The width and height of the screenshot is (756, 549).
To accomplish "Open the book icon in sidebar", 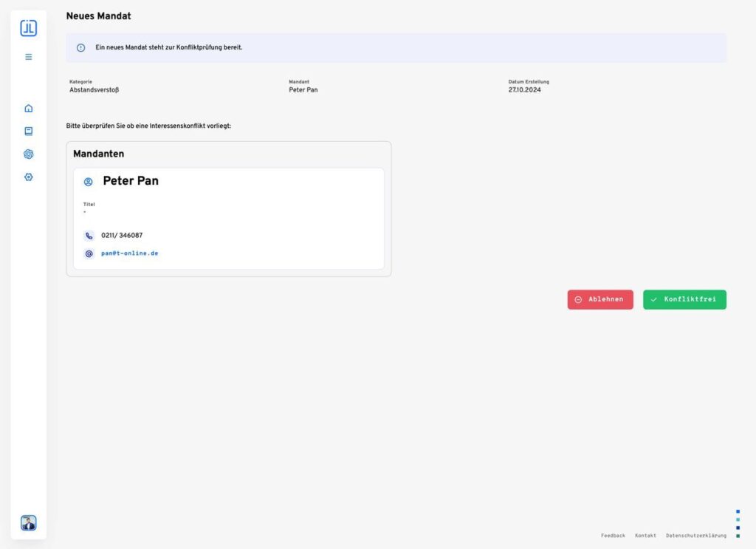I will 29,132.
